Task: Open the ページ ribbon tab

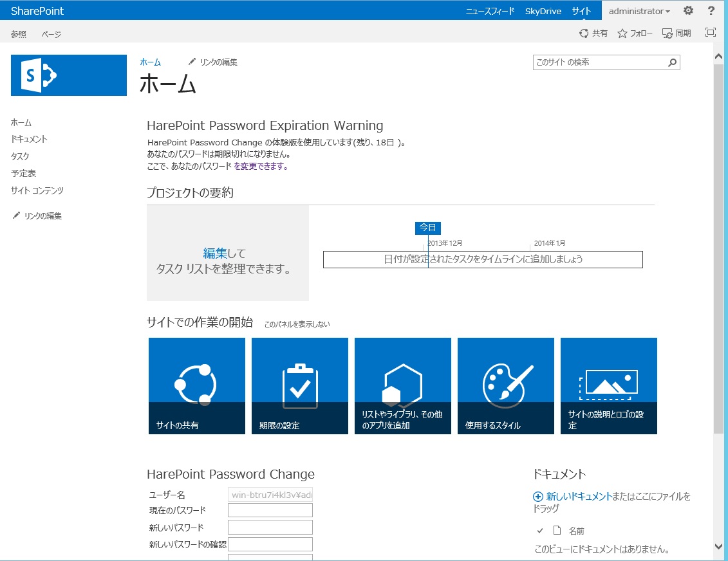Action: [x=51, y=34]
